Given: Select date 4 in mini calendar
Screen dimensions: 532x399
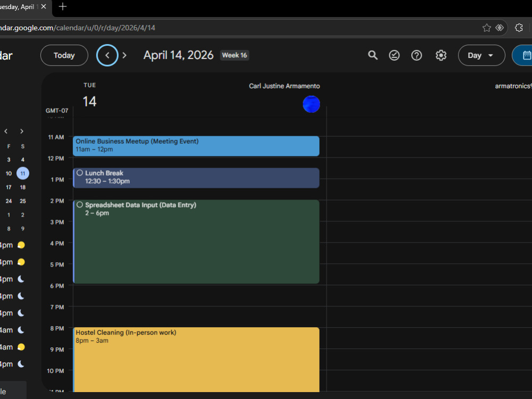Looking at the screenshot, I should point(23,160).
